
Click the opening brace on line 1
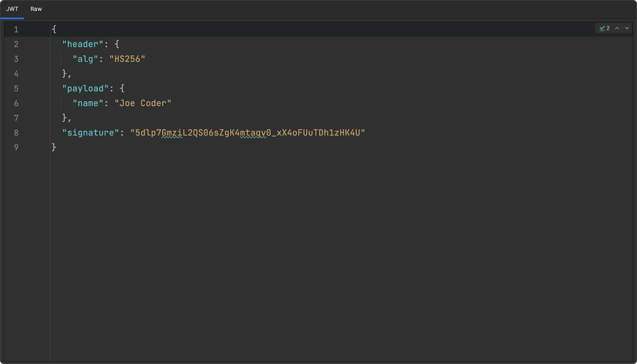(x=54, y=29)
